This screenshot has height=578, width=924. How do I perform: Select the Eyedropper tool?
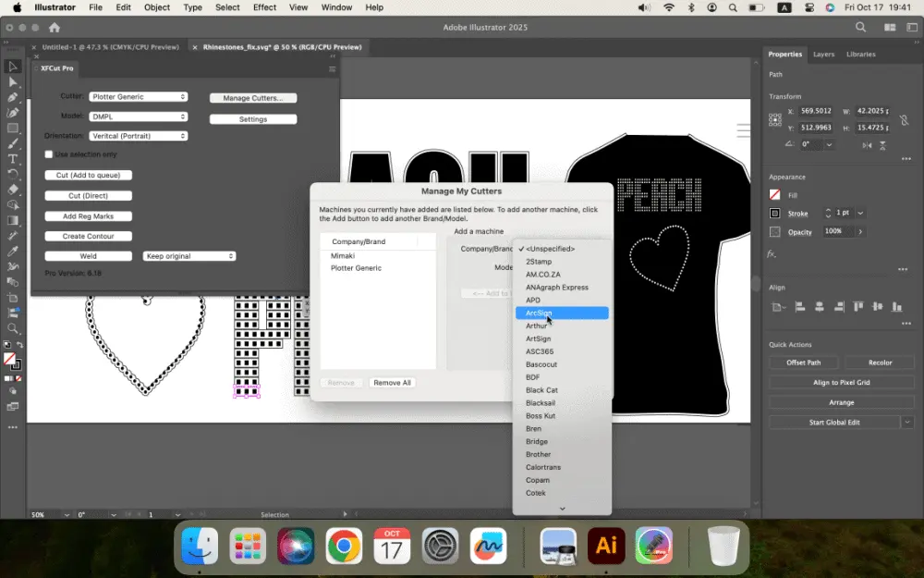[12, 251]
